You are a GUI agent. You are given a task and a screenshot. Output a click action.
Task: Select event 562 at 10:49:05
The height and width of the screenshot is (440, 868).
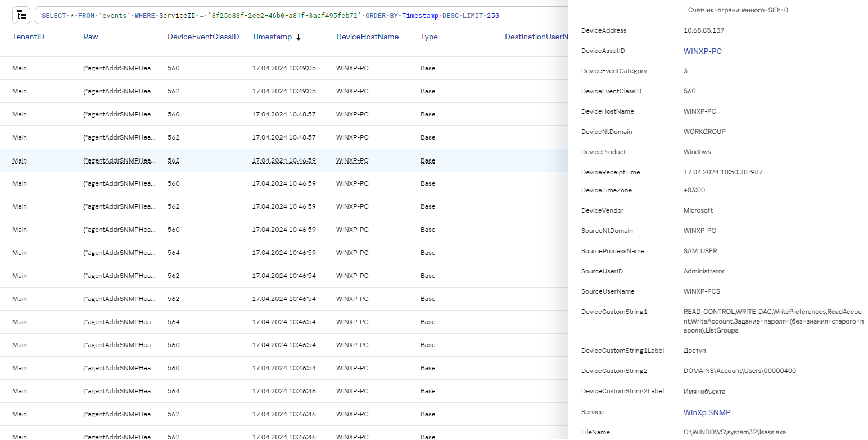point(284,91)
